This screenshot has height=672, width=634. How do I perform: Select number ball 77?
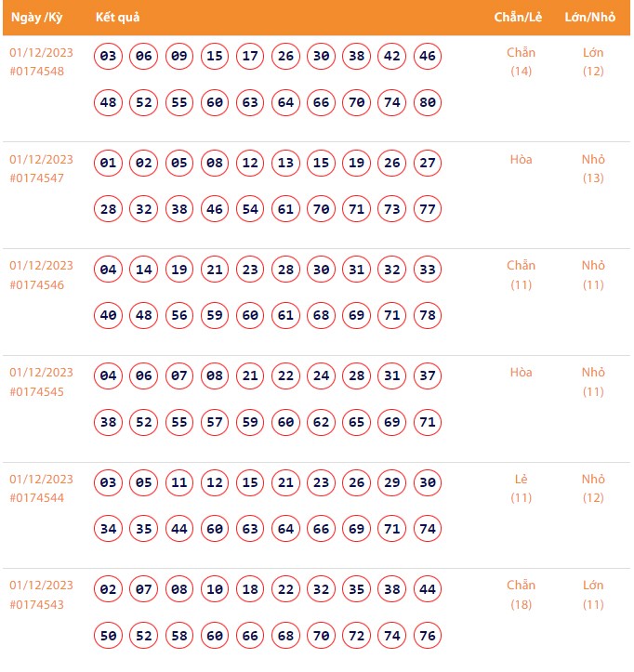click(x=428, y=209)
